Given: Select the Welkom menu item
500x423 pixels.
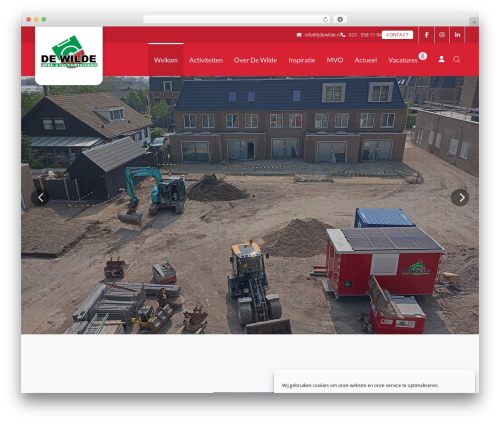Looking at the screenshot, I should 166,60.
